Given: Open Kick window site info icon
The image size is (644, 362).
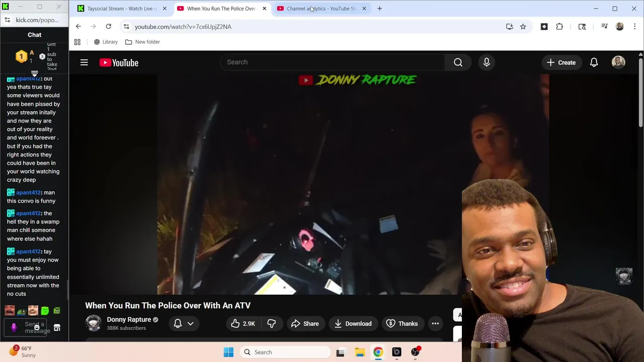Looking at the screenshot, I should click(x=7, y=20).
